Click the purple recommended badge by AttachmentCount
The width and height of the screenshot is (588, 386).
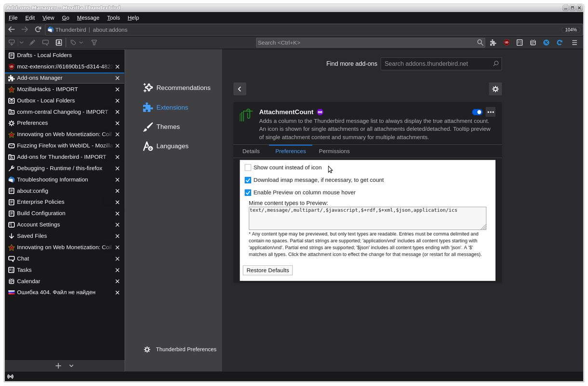pos(320,112)
